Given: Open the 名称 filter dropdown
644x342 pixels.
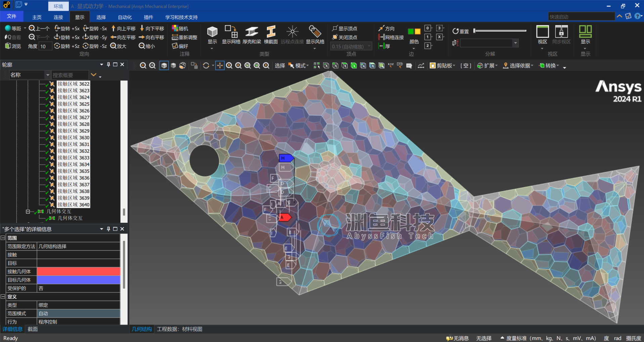Looking at the screenshot, I should click(x=48, y=75).
